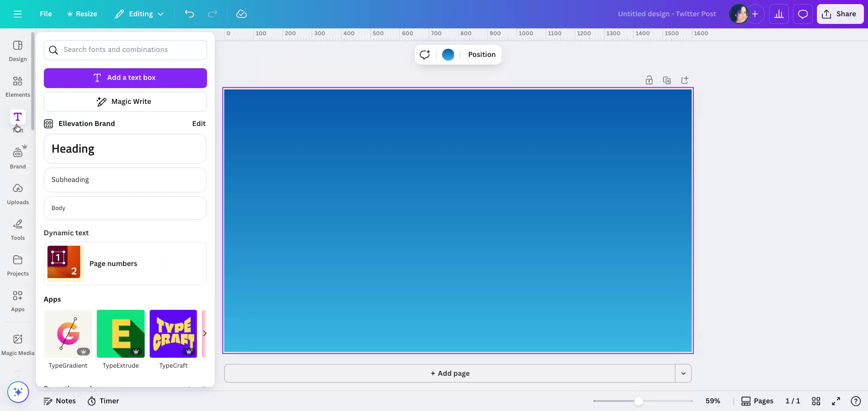Toggle grid view of pages
This screenshot has height=411, width=868.
(x=816, y=401)
